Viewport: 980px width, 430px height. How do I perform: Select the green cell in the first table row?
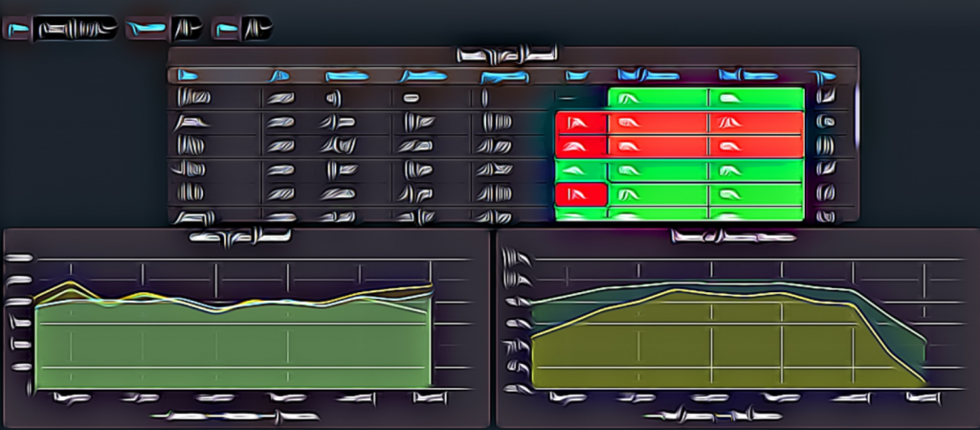[x=657, y=98]
